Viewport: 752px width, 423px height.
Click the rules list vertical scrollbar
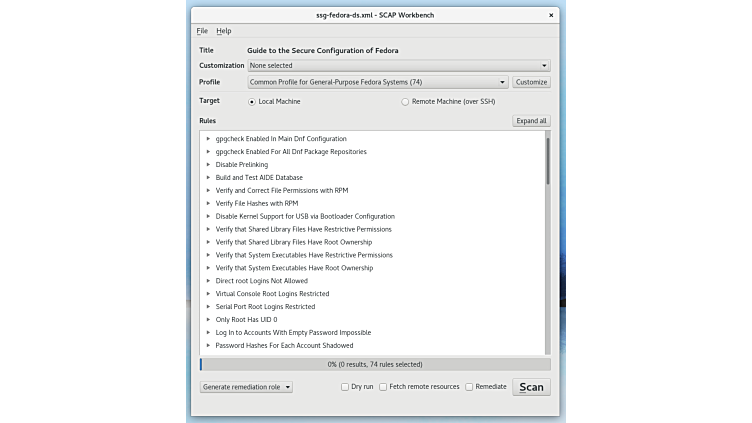coord(547,160)
